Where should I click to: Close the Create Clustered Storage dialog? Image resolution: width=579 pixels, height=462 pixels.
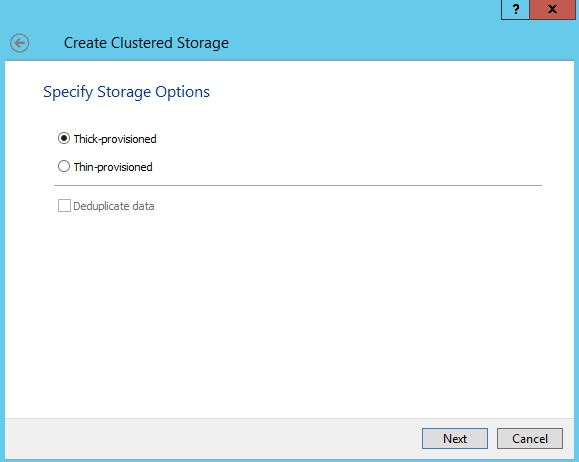click(x=552, y=9)
